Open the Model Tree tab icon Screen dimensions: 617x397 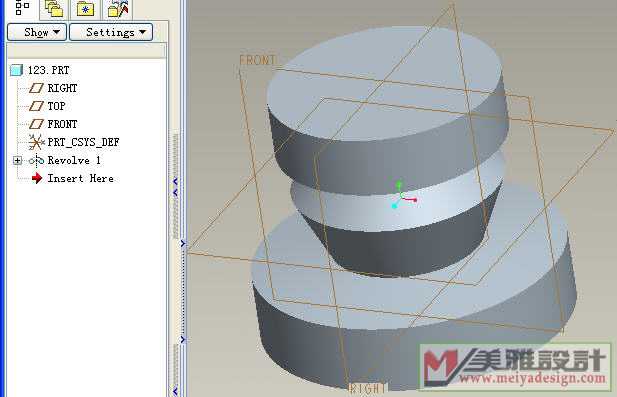click(x=22, y=8)
